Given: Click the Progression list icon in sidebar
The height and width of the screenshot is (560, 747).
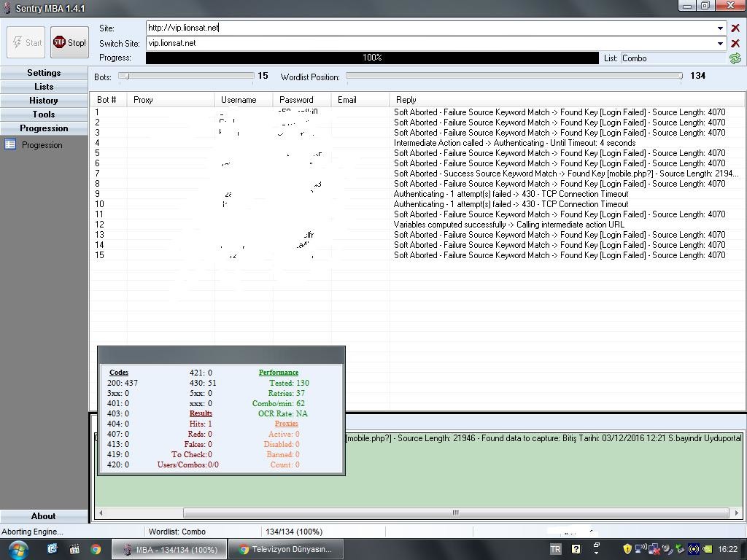Looking at the screenshot, I should click(10, 144).
